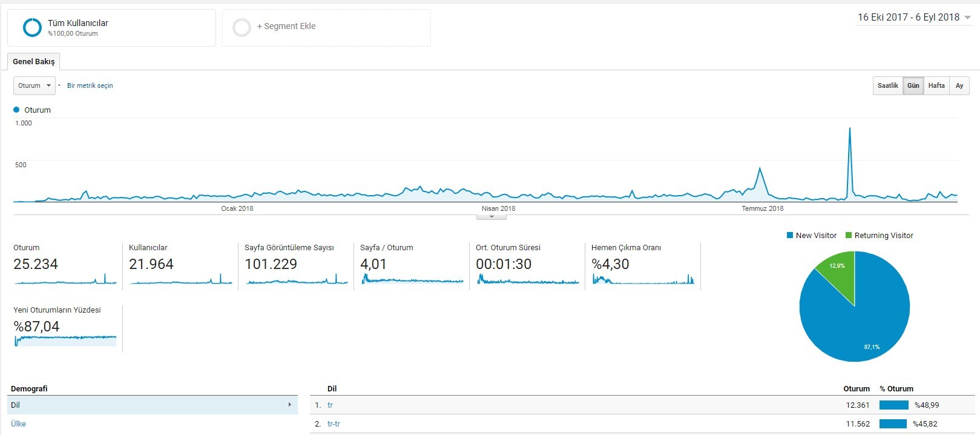Click the blue New Visitor legend square
The height and width of the screenshot is (435, 980).
(789, 235)
